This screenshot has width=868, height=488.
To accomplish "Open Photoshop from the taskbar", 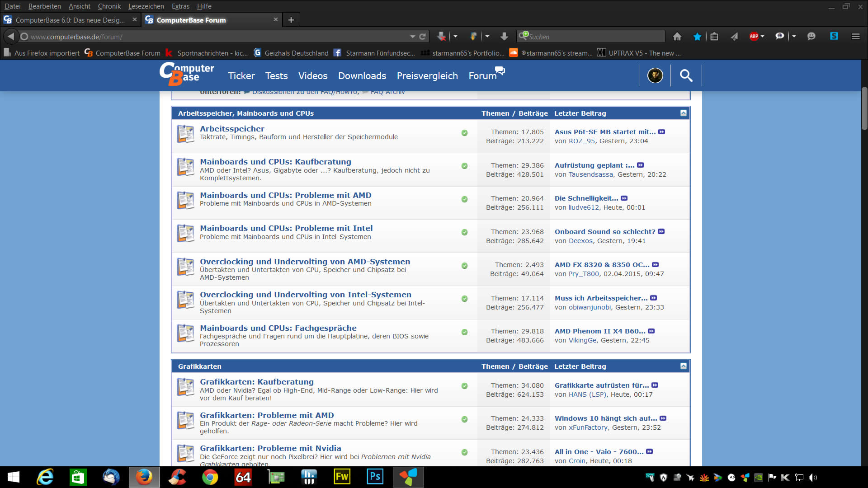I will pos(375,477).
